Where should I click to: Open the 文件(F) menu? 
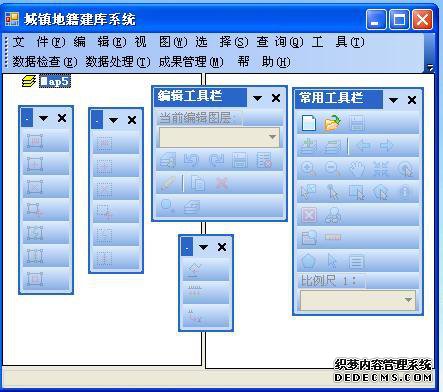click(38, 42)
